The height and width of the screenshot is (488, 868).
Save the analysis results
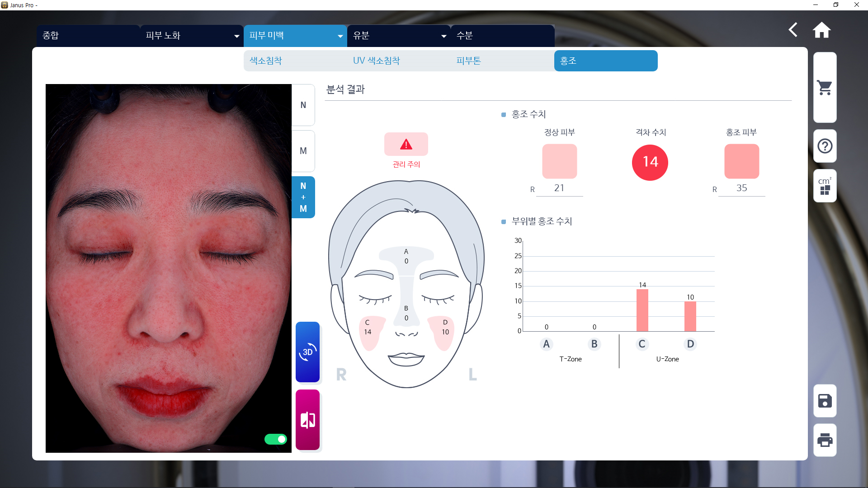click(x=825, y=401)
